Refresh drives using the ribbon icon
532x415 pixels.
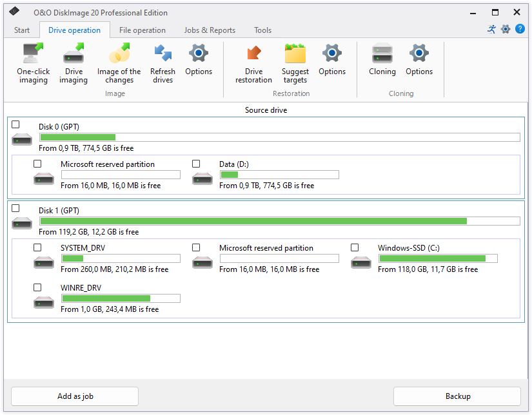[x=163, y=53]
